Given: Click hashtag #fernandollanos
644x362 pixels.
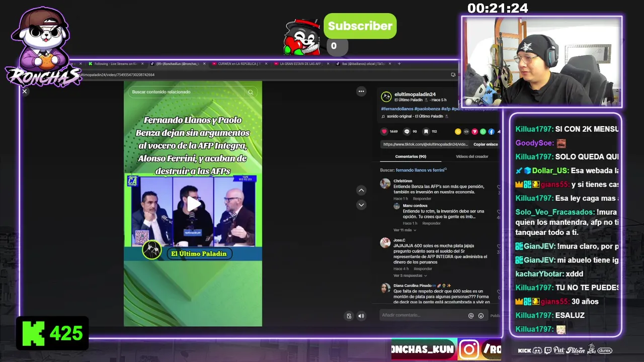Looking at the screenshot, I should [397, 109].
